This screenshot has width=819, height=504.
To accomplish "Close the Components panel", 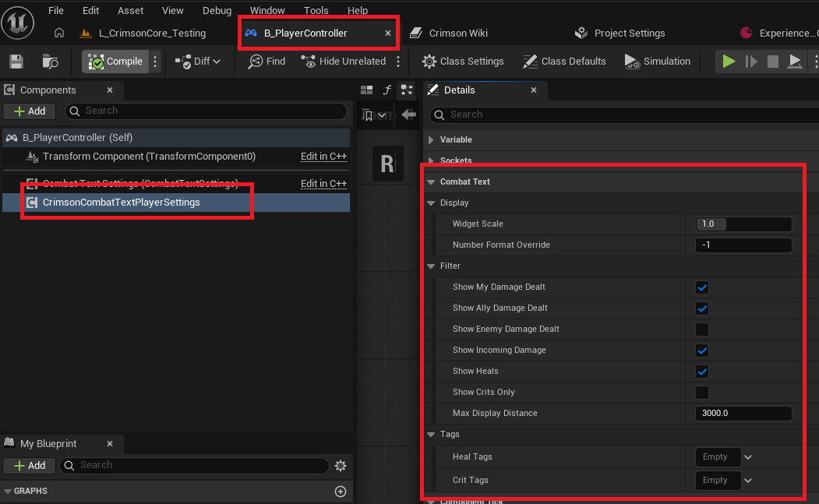I will [110, 90].
